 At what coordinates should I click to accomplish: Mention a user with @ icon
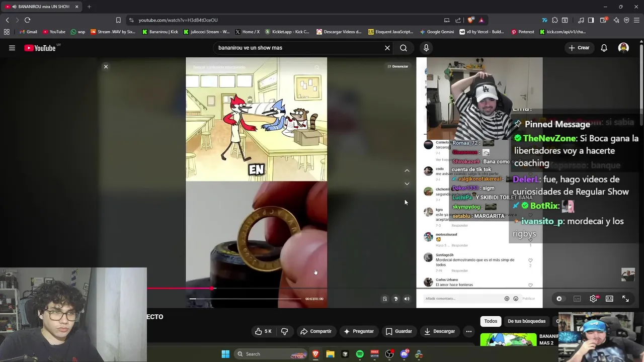tap(507, 299)
